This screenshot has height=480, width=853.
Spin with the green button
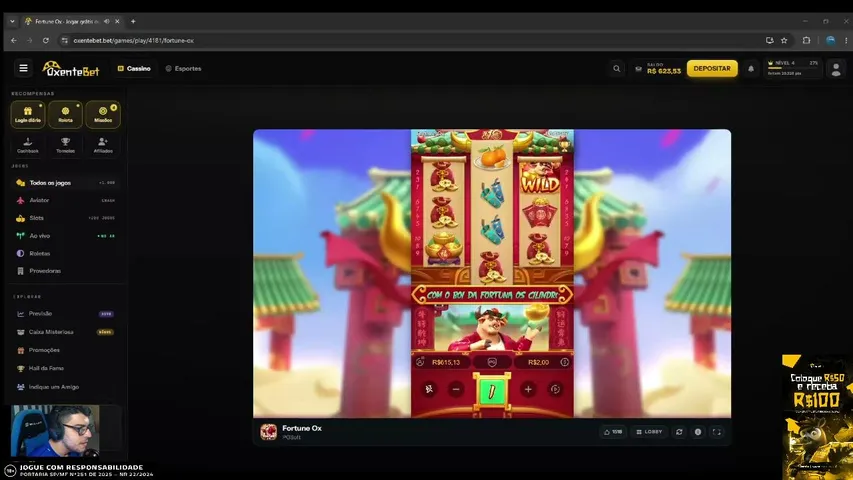(492, 391)
